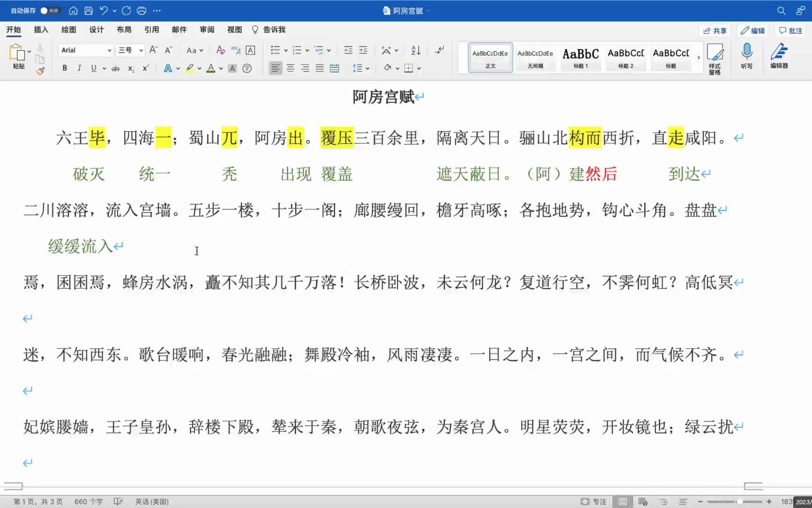Align text right
The image size is (812, 508).
[x=305, y=68]
